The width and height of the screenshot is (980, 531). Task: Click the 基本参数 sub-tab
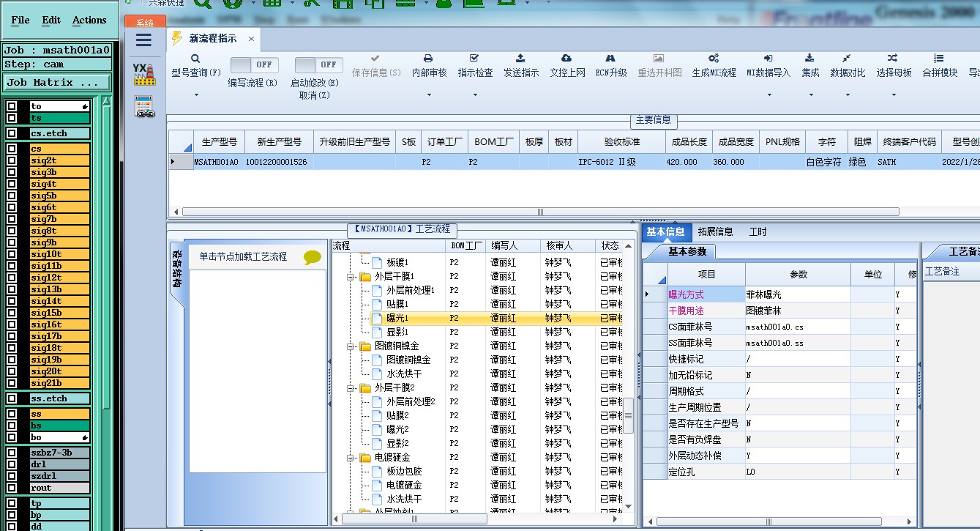click(687, 251)
